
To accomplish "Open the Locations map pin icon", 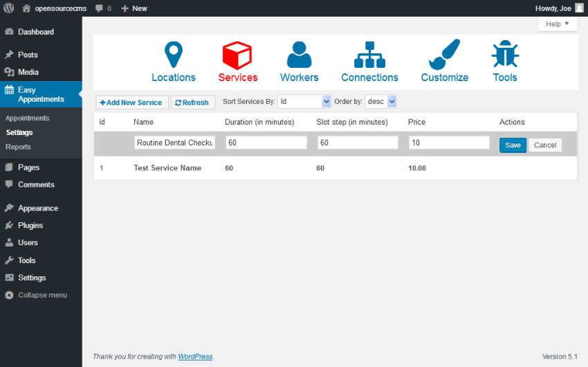I will pyautogui.click(x=173, y=55).
